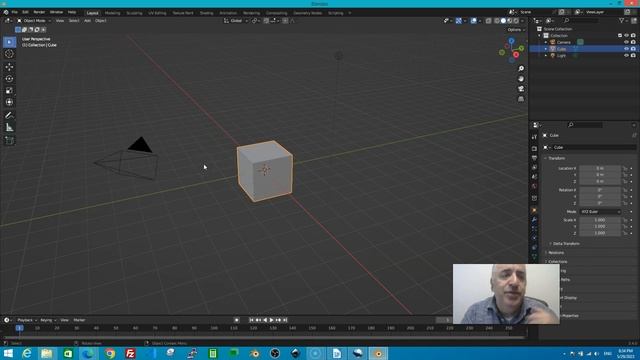Open the viewport Add menu
640x360 pixels.
(87, 21)
